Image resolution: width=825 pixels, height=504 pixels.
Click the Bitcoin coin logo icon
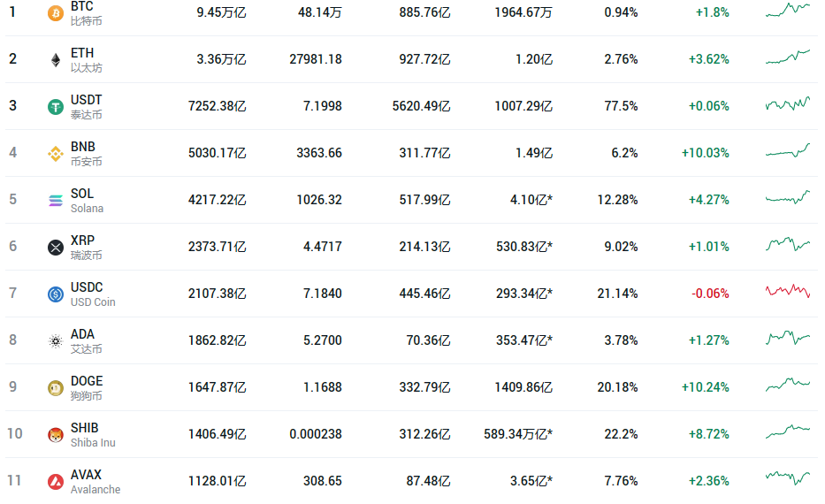tap(55, 13)
